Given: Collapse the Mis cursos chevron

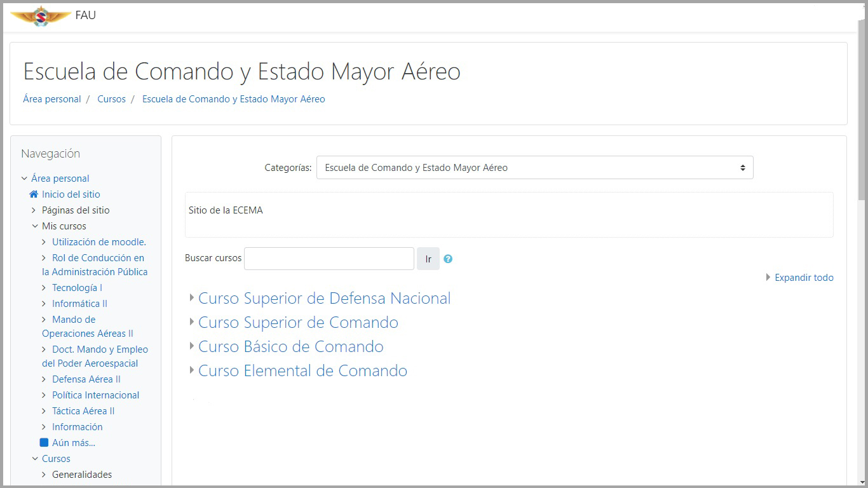Looking at the screenshot, I should tap(35, 226).
